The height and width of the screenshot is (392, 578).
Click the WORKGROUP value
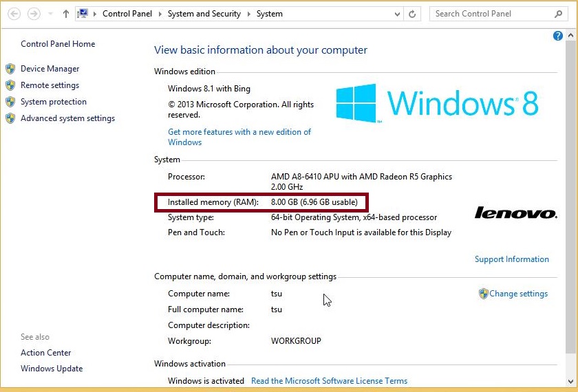point(296,341)
